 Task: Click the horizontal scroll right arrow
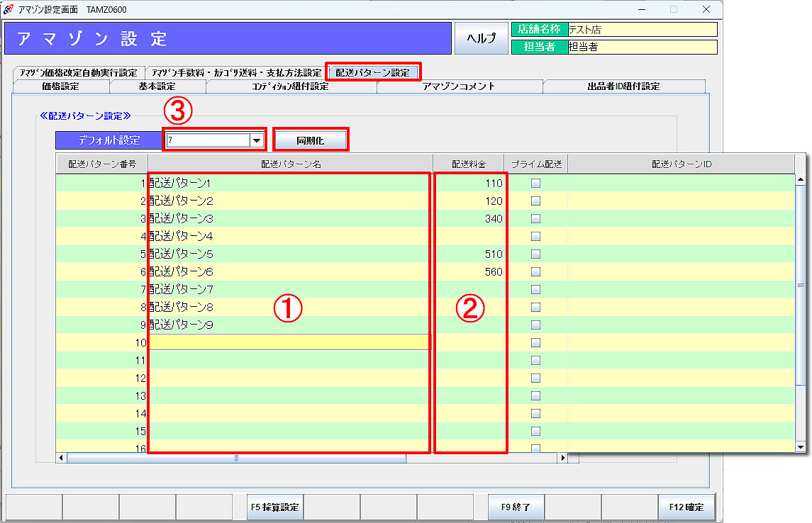point(562,458)
